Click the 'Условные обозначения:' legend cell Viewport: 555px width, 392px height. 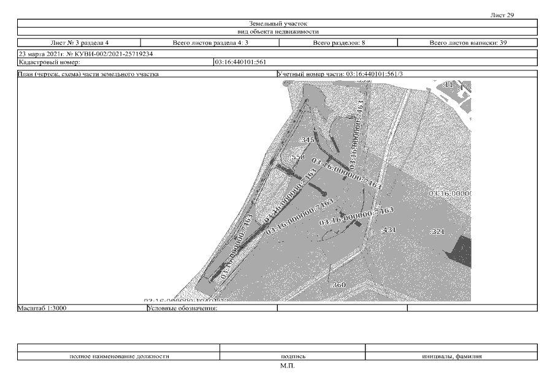coord(183,308)
